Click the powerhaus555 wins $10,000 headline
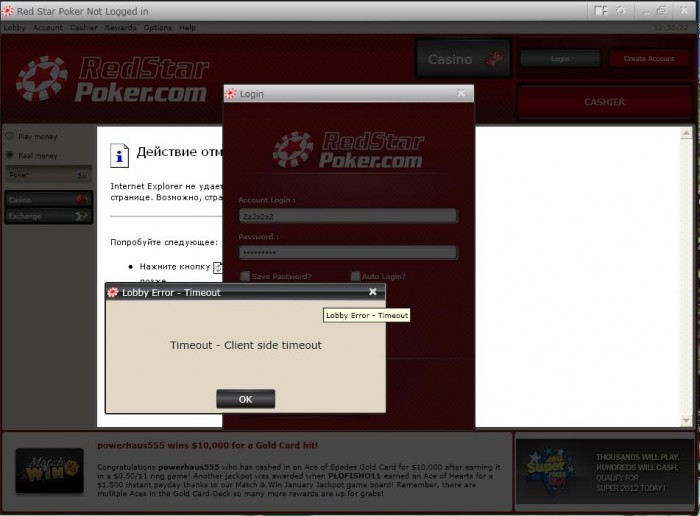This screenshot has height=516, width=700. tap(208, 445)
